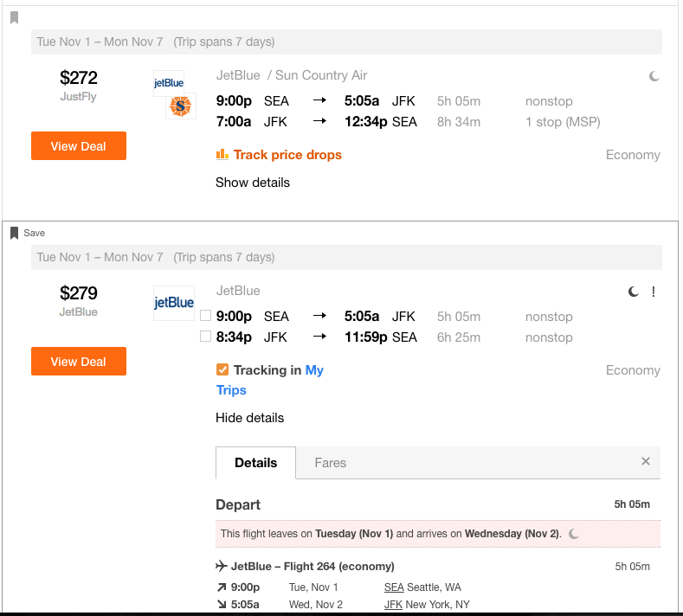
Task: Click 1 stop (MSP) text
Action: coord(563,122)
